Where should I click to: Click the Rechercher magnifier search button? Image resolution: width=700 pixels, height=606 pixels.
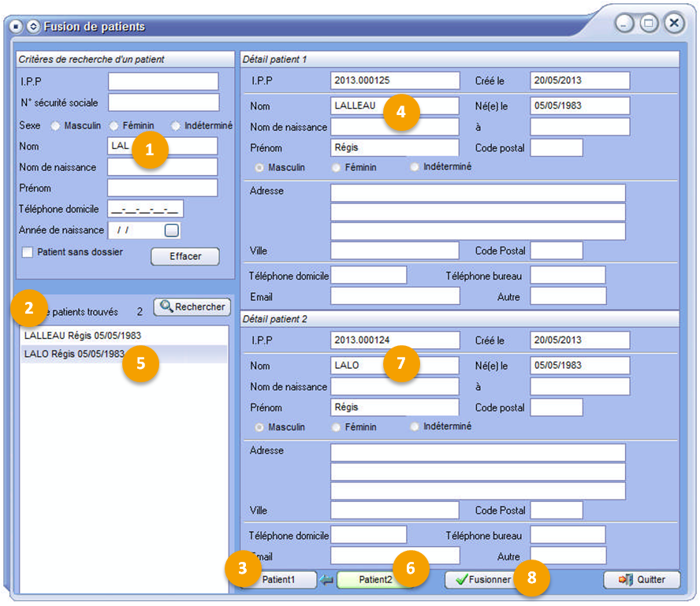coord(192,307)
